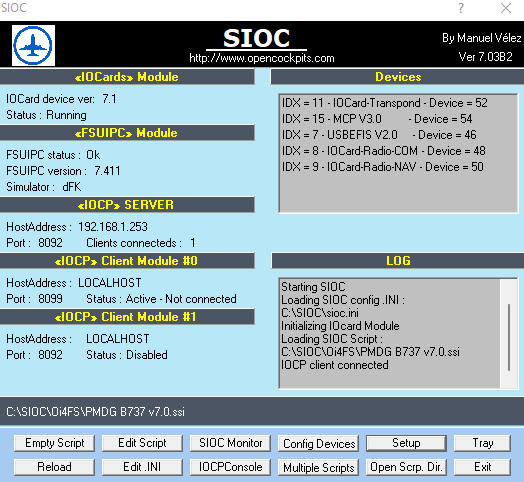Send SIOC to Tray
Viewport: 524px width, 482px height.
tap(483, 443)
